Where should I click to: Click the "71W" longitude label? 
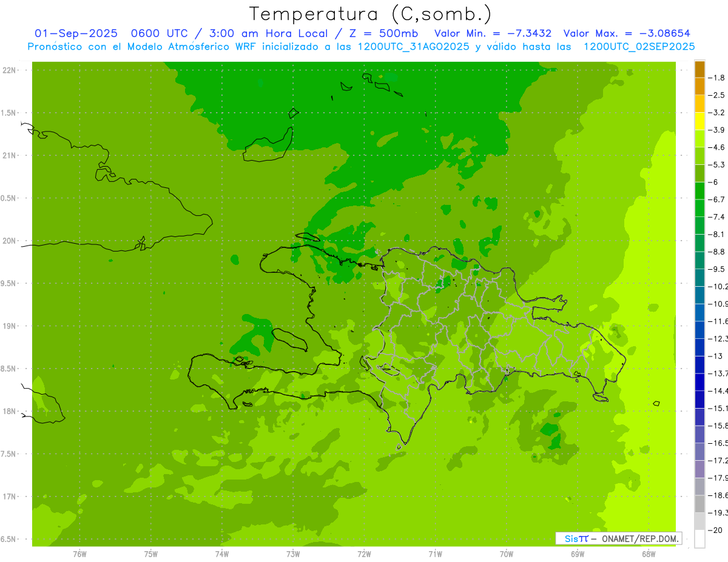(x=435, y=554)
